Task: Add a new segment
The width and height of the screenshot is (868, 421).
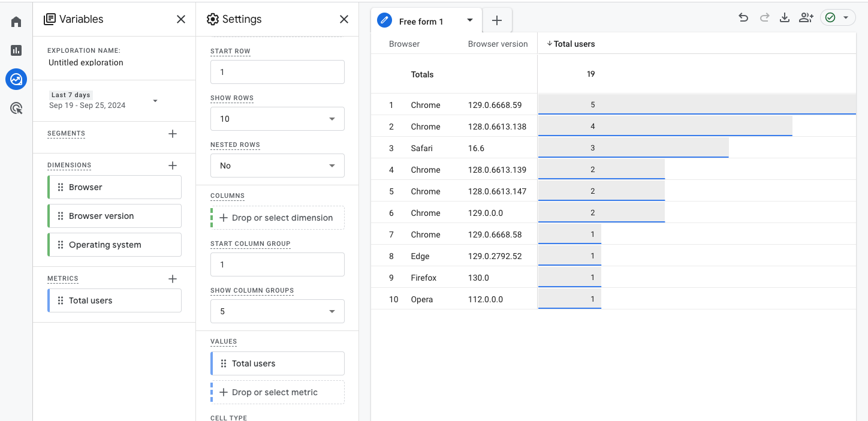Action: (x=173, y=134)
